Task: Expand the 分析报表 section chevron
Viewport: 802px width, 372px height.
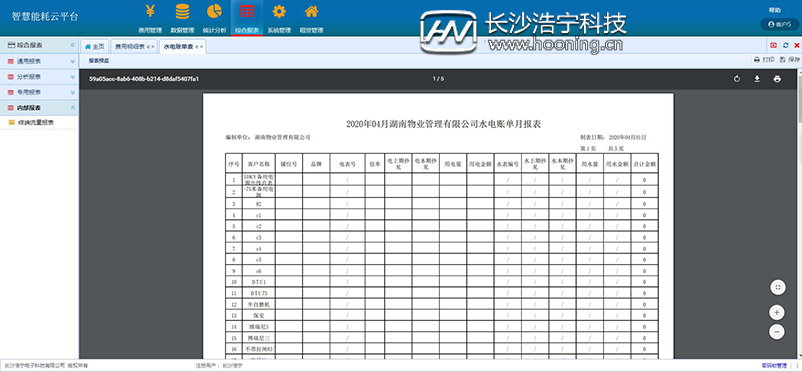Action: tap(73, 77)
